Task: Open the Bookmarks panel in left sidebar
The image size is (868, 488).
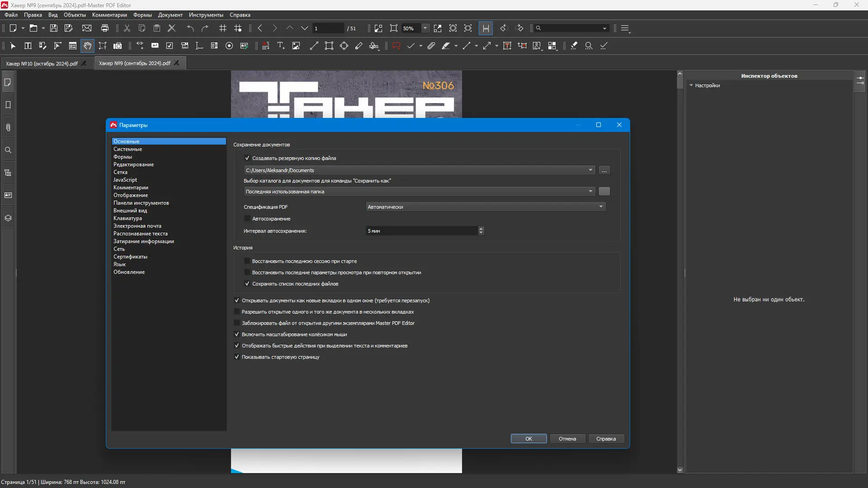Action: click(8, 105)
